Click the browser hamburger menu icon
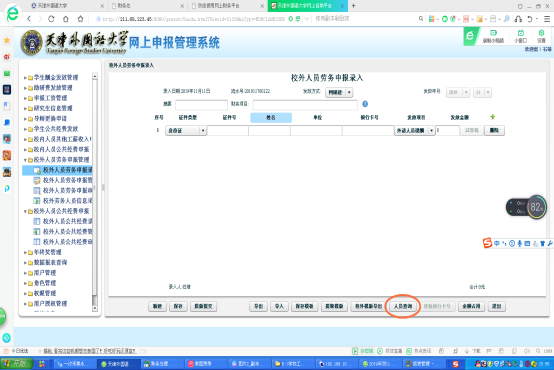554x370 pixels. (x=547, y=19)
